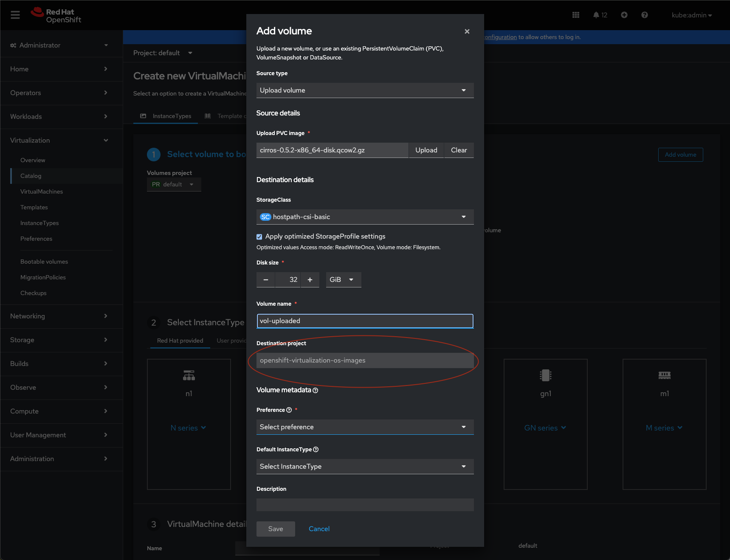This screenshot has height=560, width=730.
Task: Click the Destination project field
Action: (x=365, y=360)
